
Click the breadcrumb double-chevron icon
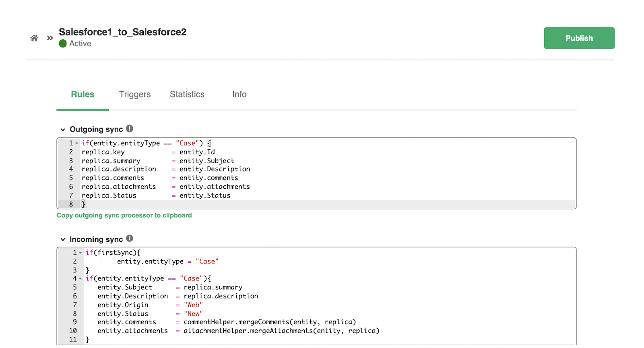[x=50, y=38]
